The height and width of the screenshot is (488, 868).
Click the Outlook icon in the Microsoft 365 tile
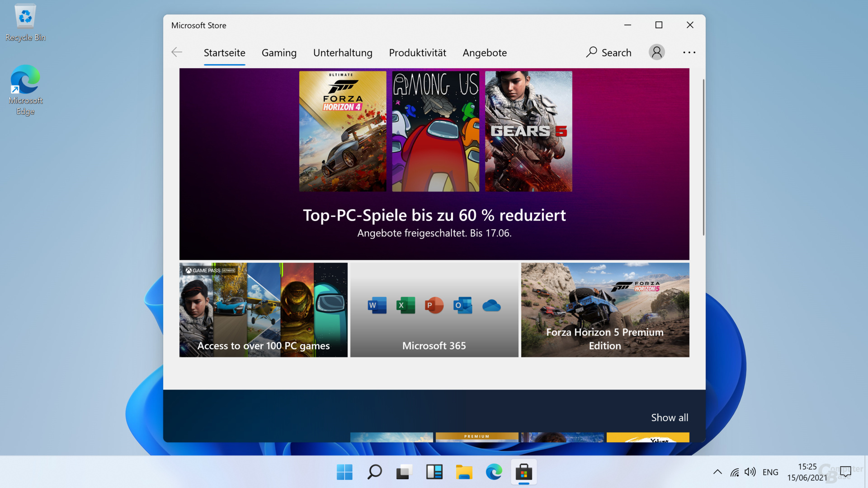click(462, 305)
